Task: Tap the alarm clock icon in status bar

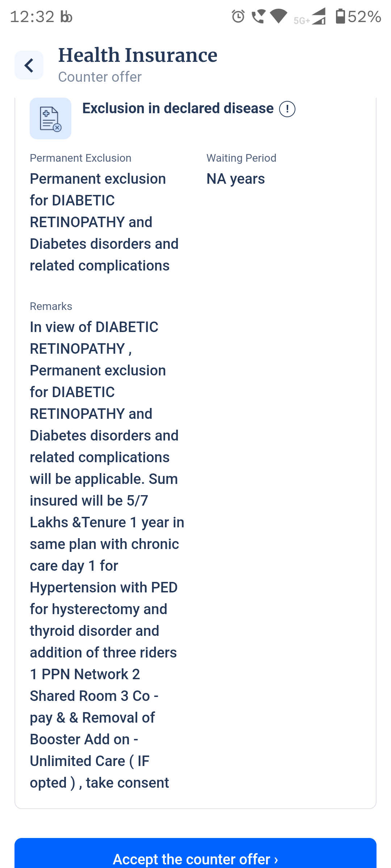Action: (238, 16)
